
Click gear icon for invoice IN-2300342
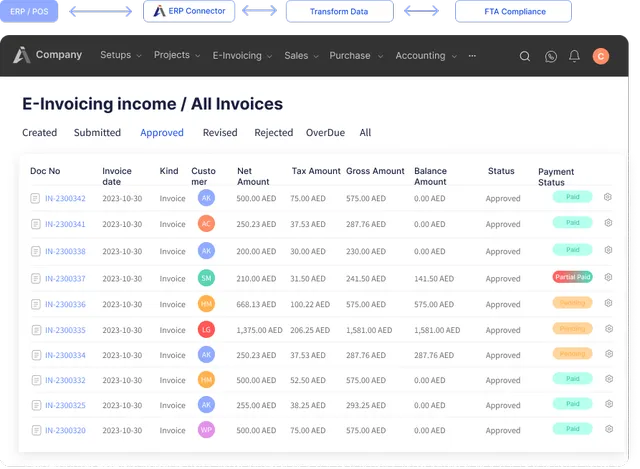pos(608,197)
